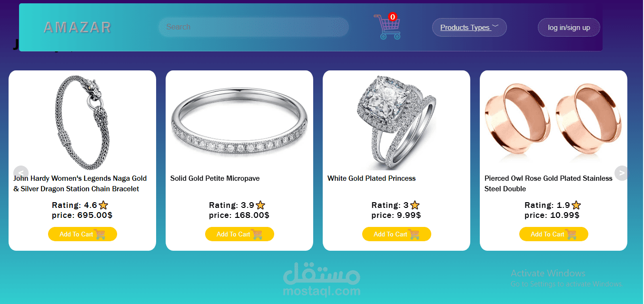644x304 pixels.
Task: Click star icon beside Rating 1.9
Action: (x=576, y=205)
